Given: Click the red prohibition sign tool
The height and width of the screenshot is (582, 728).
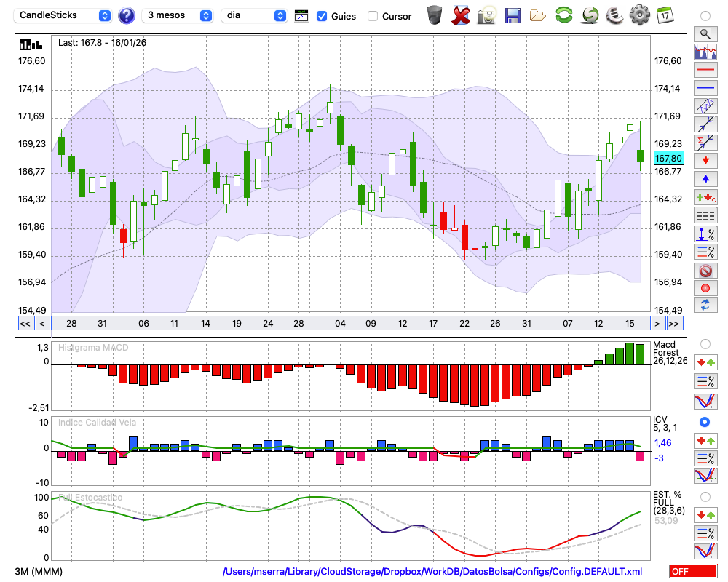Looking at the screenshot, I should pos(705,271).
